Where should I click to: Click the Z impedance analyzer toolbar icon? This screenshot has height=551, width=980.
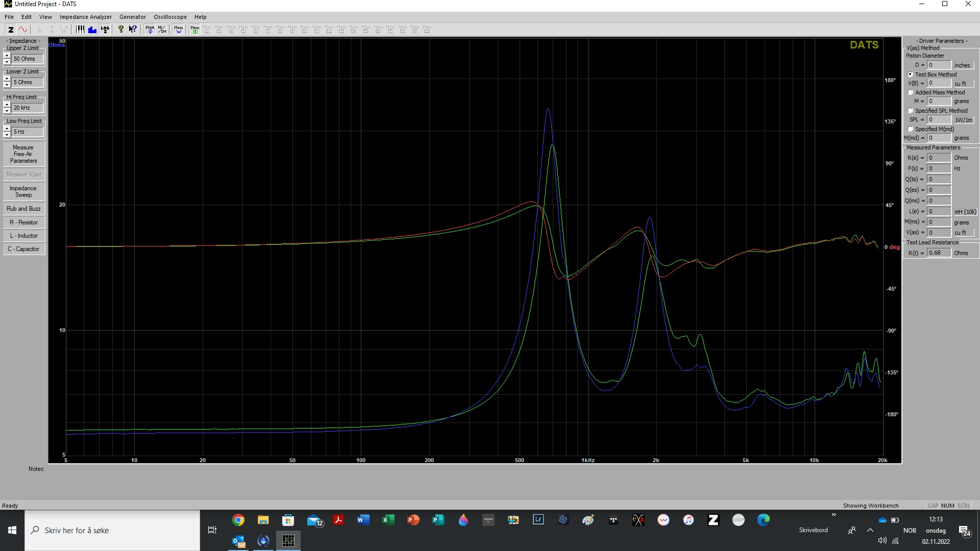click(11, 30)
